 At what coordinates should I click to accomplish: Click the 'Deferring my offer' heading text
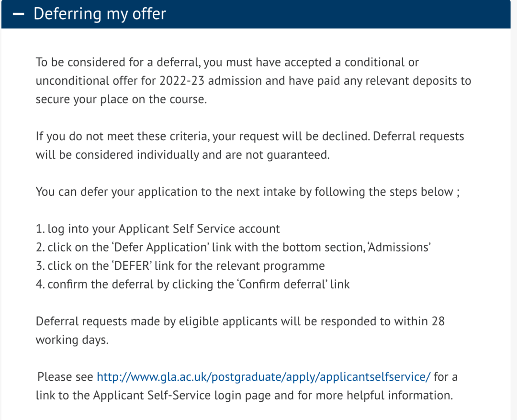pos(100,14)
